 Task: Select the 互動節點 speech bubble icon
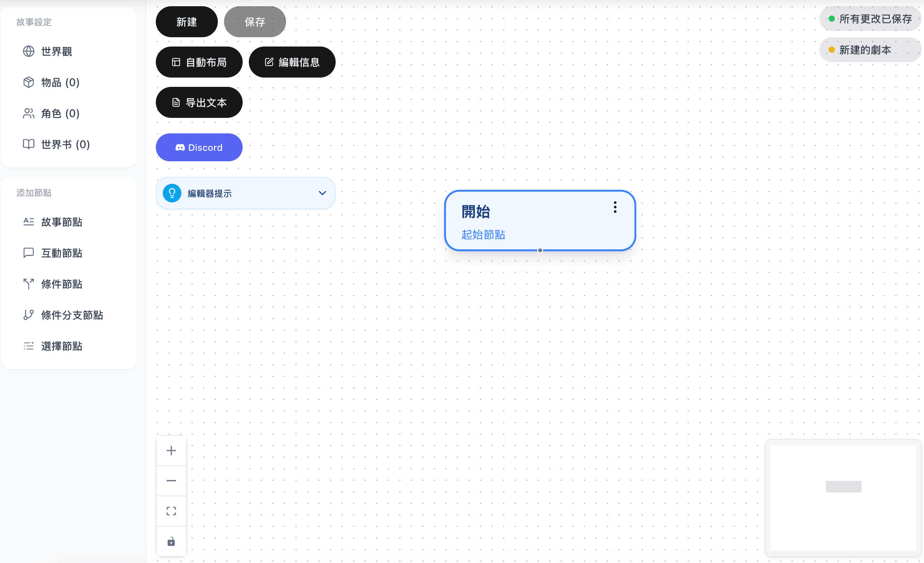[29, 253]
